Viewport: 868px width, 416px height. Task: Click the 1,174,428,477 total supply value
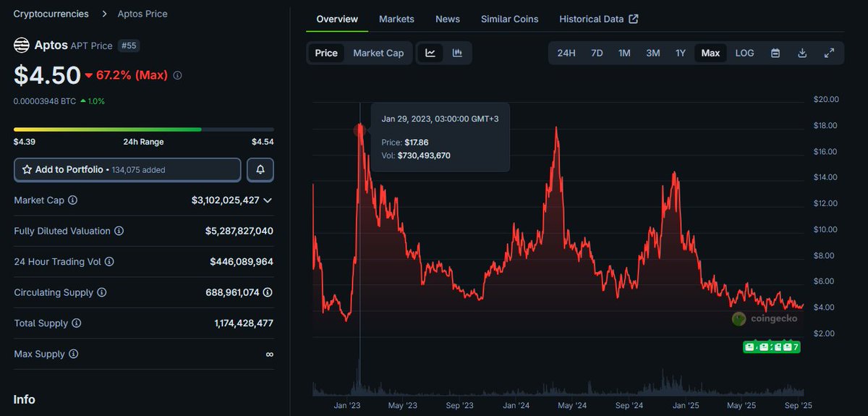(244, 323)
